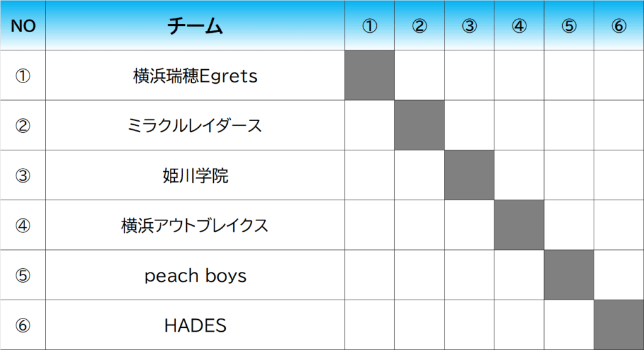Click the 横浜アウトブレイクス team name

[195, 225]
